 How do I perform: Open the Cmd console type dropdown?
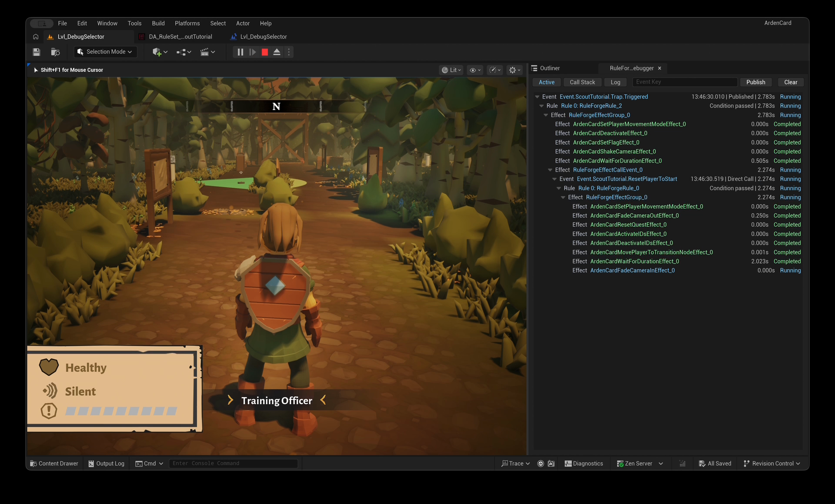point(149,464)
